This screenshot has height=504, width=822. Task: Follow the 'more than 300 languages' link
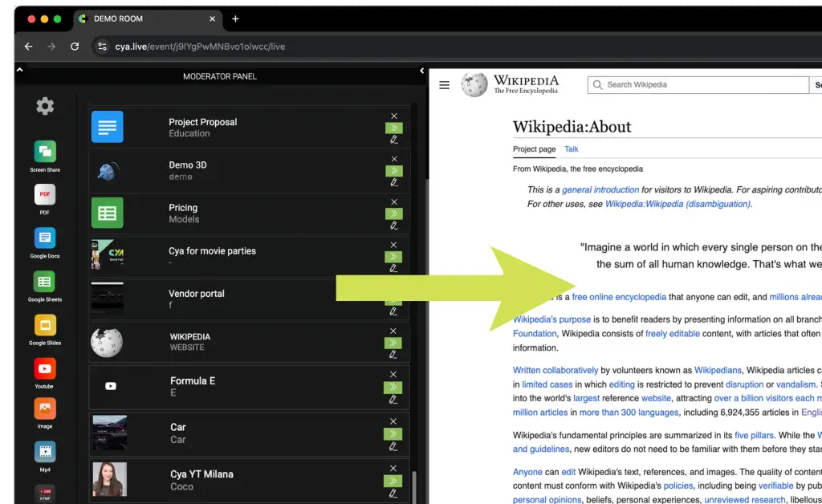pyautogui.click(x=629, y=413)
